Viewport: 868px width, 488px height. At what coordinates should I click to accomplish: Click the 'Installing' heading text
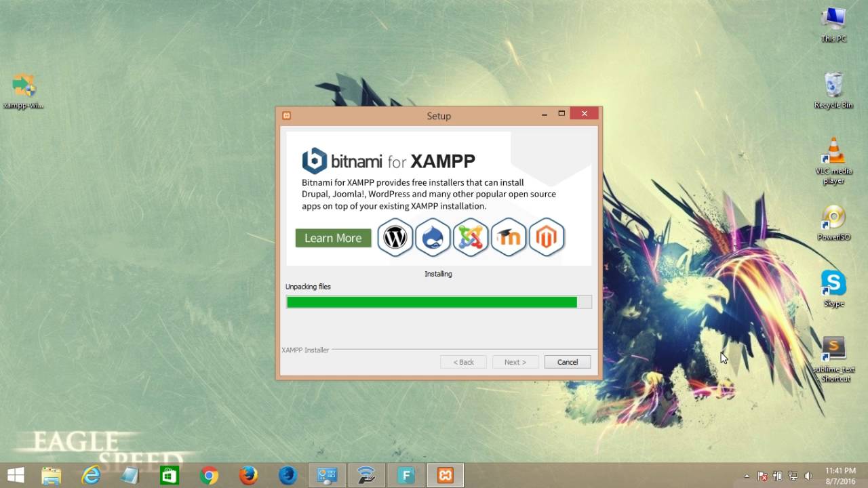click(x=438, y=274)
